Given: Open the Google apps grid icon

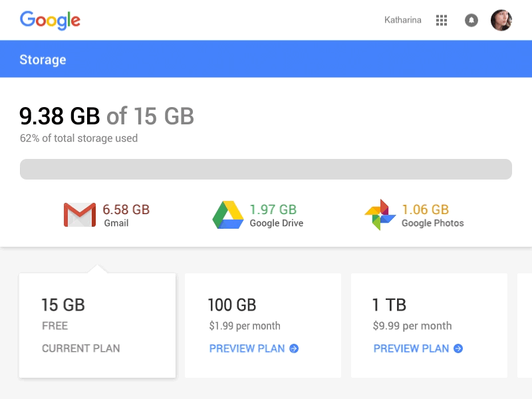Looking at the screenshot, I should [441, 20].
